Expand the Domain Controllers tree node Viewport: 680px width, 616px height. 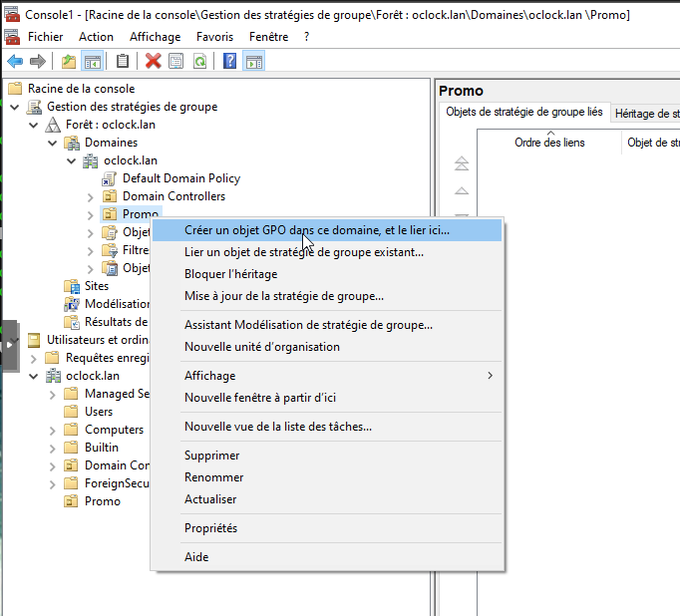click(91, 196)
